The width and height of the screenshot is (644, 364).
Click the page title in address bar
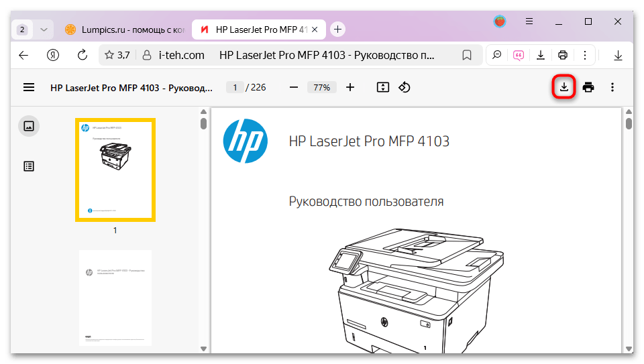pyautogui.click(x=327, y=55)
